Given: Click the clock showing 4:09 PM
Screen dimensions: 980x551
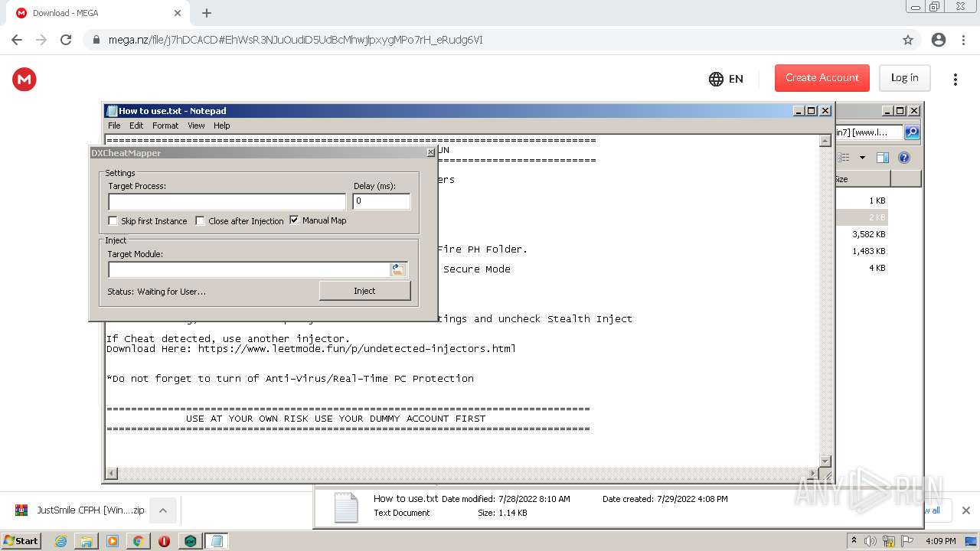Looking at the screenshot, I should (x=941, y=541).
